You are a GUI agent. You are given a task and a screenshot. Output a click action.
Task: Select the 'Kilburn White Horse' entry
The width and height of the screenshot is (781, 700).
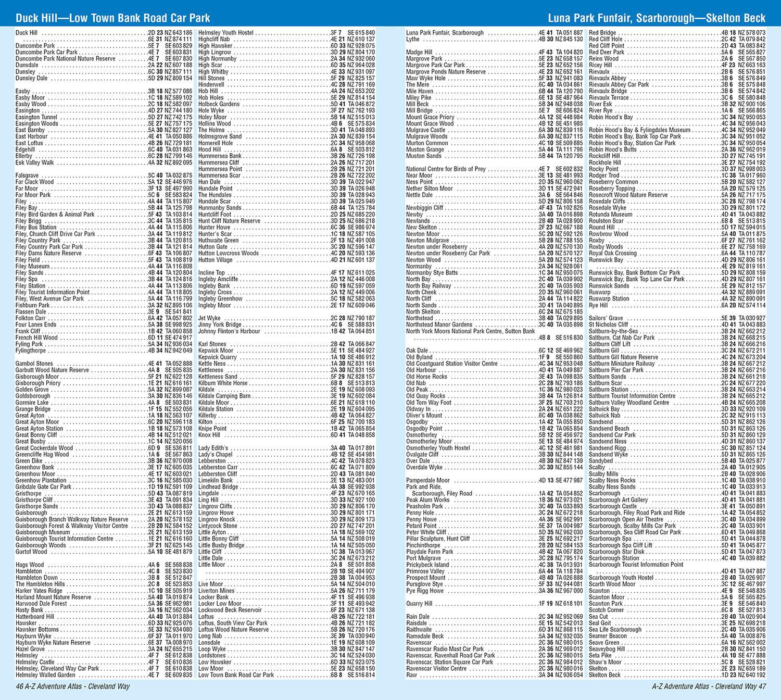click(286, 383)
